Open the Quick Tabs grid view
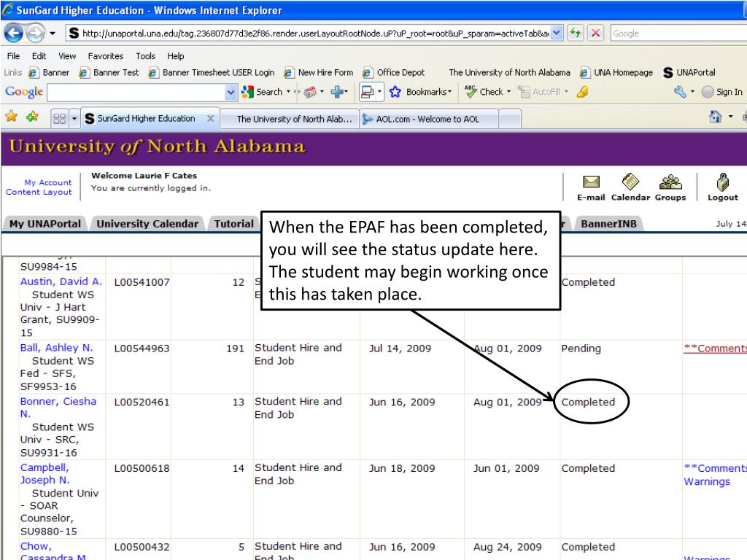Image resolution: width=747 pixels, height=560 pixels. pyautogui.click(x=60, y=118)
